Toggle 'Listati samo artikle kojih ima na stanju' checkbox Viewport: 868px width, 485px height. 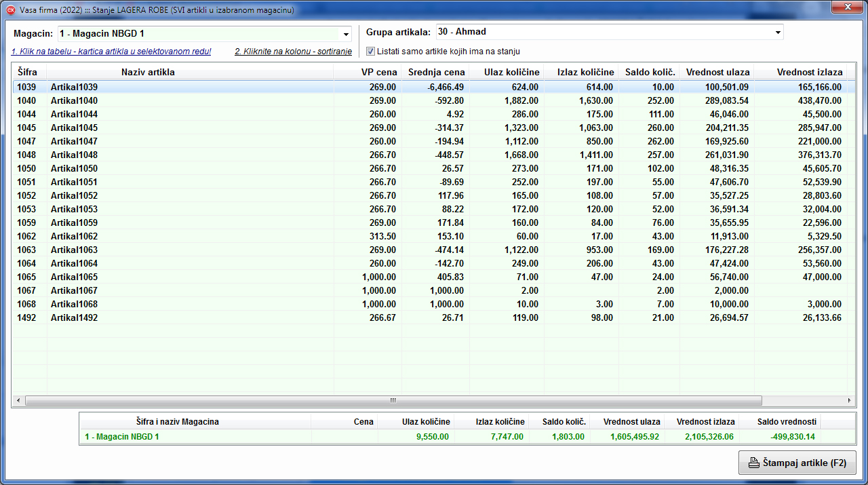tap(370, 51)
